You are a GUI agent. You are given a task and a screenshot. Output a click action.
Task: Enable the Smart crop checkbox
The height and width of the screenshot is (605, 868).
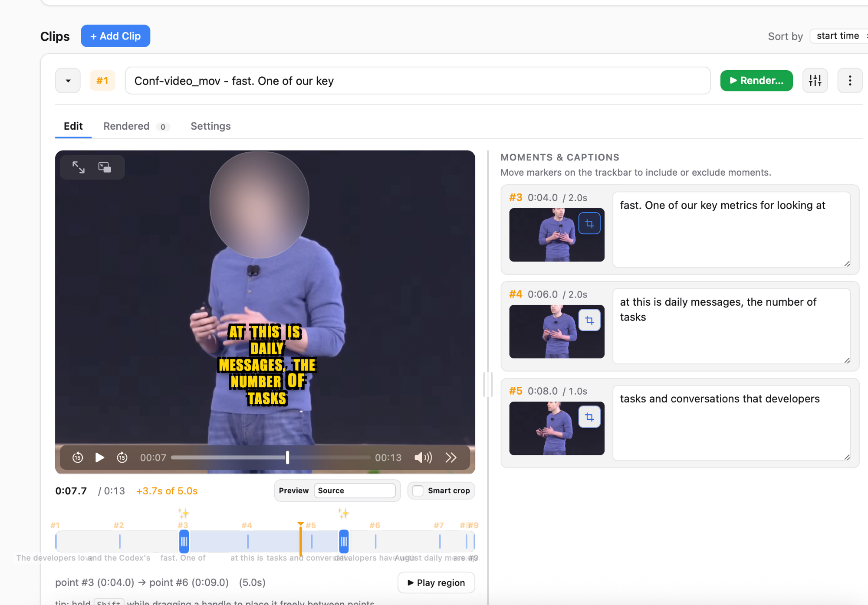(x=418, y=491)
